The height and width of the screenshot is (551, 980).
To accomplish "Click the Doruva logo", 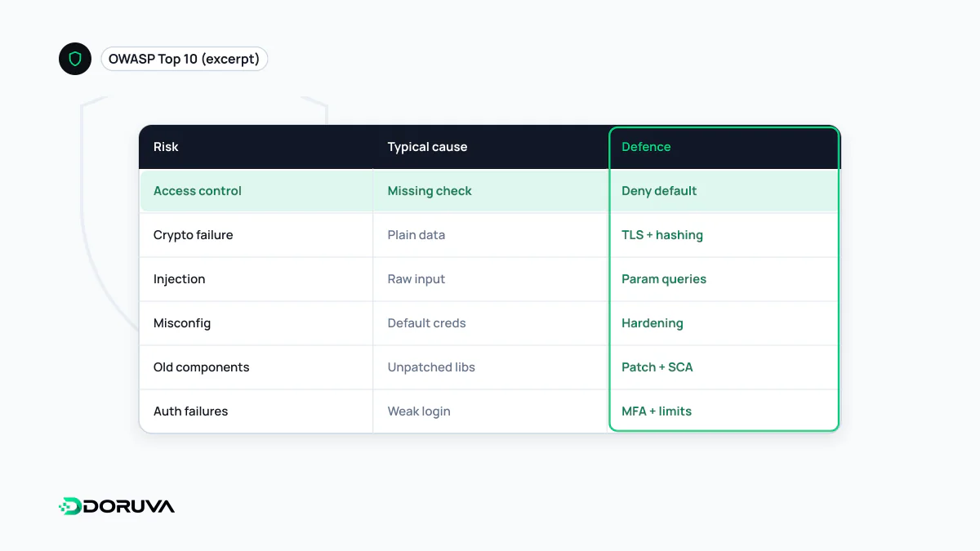I will click(x=117, y=506).
